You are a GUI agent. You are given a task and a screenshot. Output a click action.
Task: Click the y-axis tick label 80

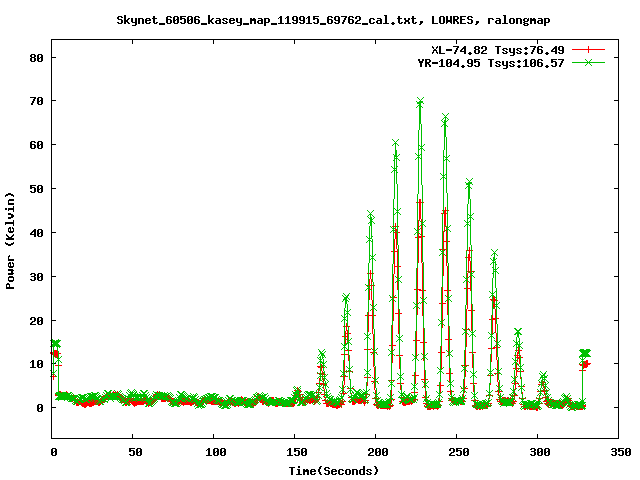click(37, 58)
